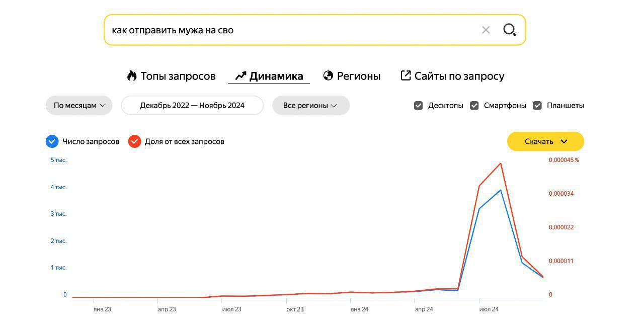Click the globe icon next to Регионы
This screenshot has height=330, width=644.
328,76
